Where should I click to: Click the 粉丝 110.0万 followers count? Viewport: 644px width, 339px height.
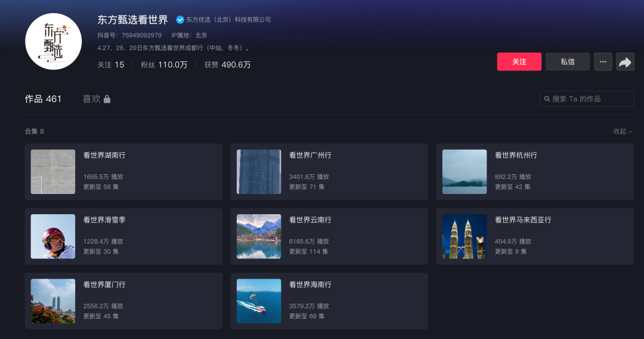coord(164,65)
